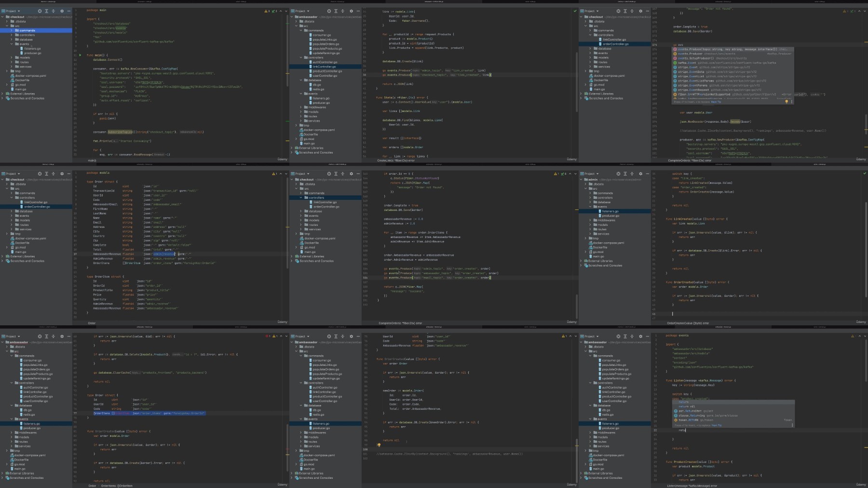Select redis.go beside the CreateLink editor
Viewport: 868px width, 488px height.
coord(318,89)
